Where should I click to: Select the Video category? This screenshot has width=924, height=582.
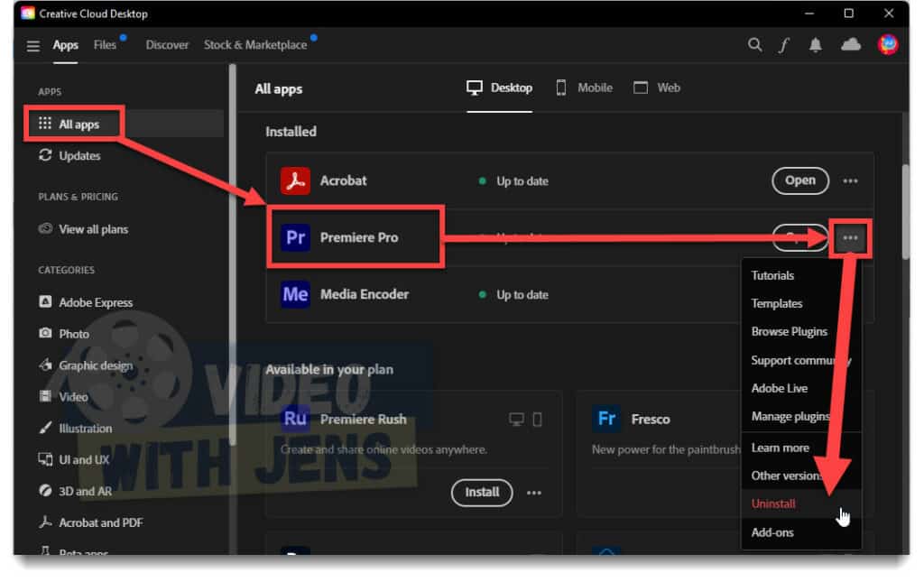pos(63,396)
